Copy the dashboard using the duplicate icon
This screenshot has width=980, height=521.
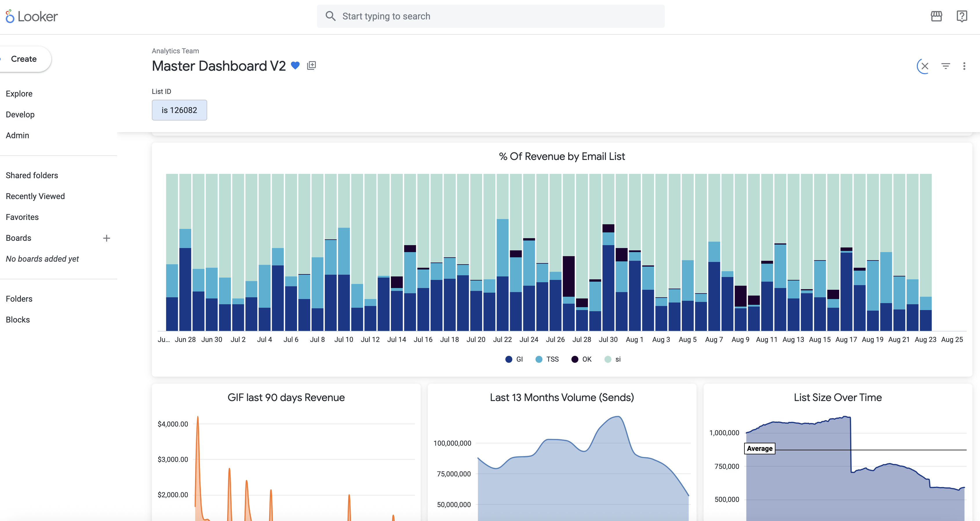coord(311,65)
